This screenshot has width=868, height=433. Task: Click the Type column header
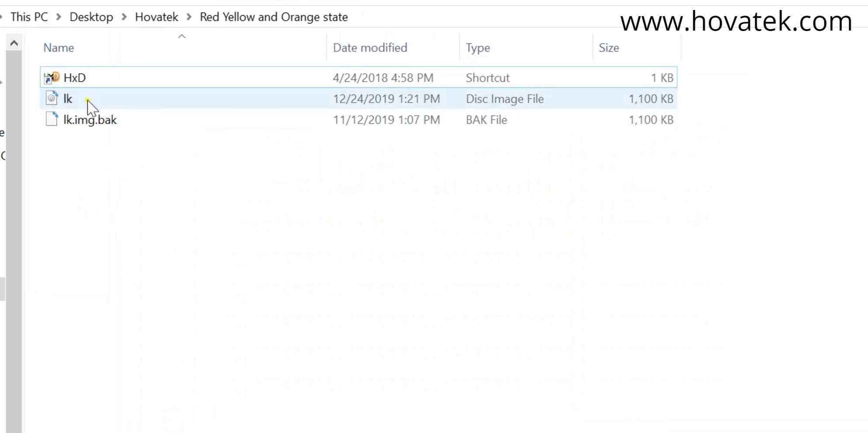478,48
